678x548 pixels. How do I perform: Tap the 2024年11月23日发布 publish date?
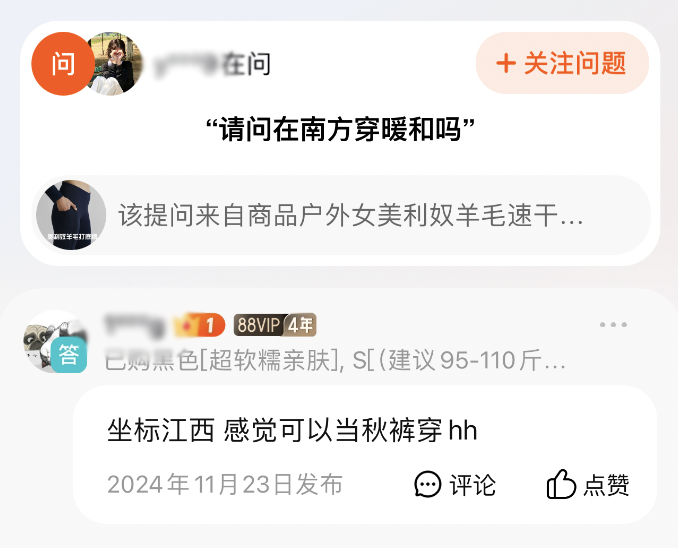point(225,484)
